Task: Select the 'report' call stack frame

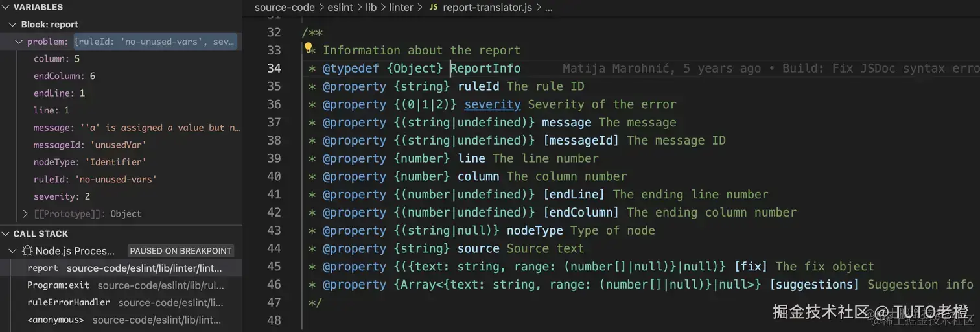Action: pos(121,268)
